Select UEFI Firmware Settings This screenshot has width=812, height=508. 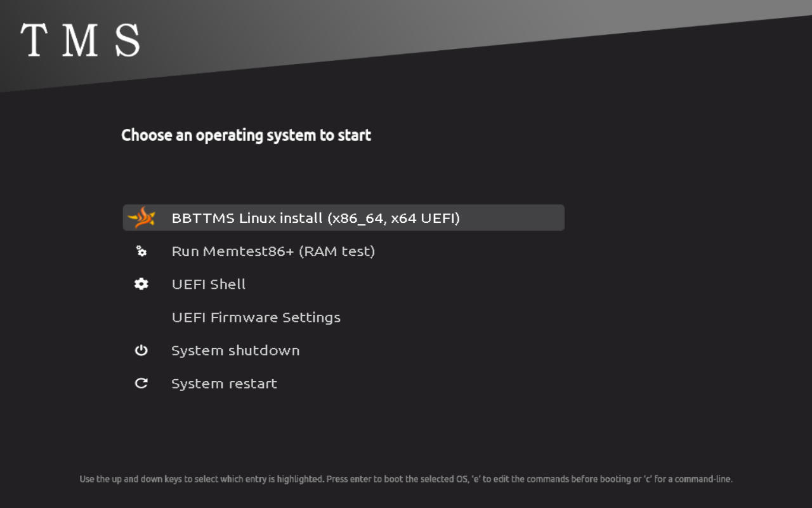pyautogui.click(x=256, y=317)
